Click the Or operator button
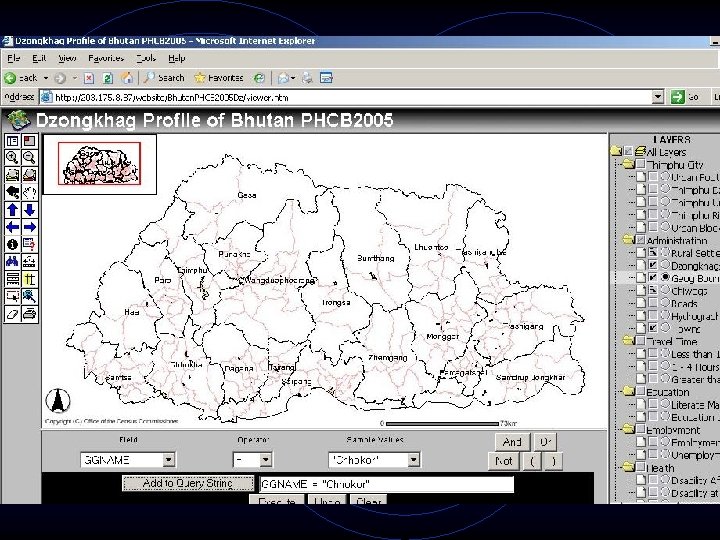 point(545,442)
